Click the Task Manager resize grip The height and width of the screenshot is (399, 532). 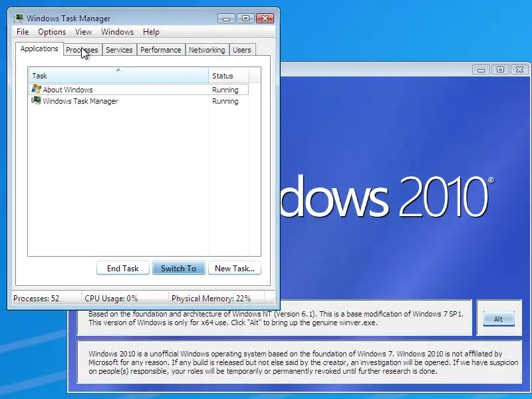(271, 301)
